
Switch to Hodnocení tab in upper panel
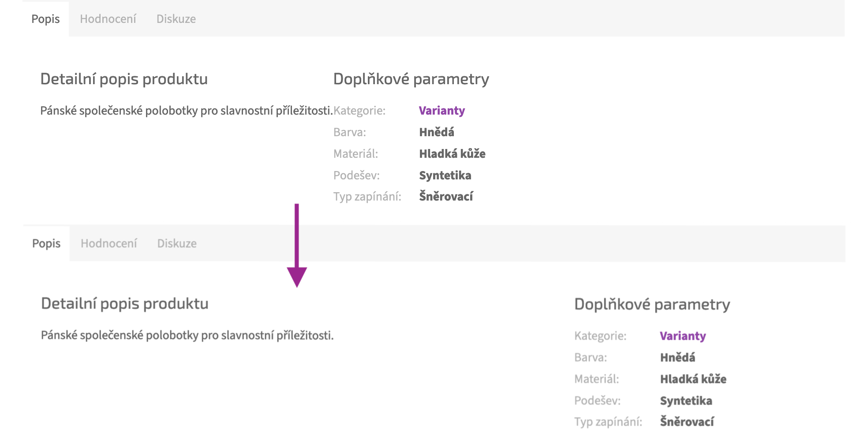coord(108,19)
